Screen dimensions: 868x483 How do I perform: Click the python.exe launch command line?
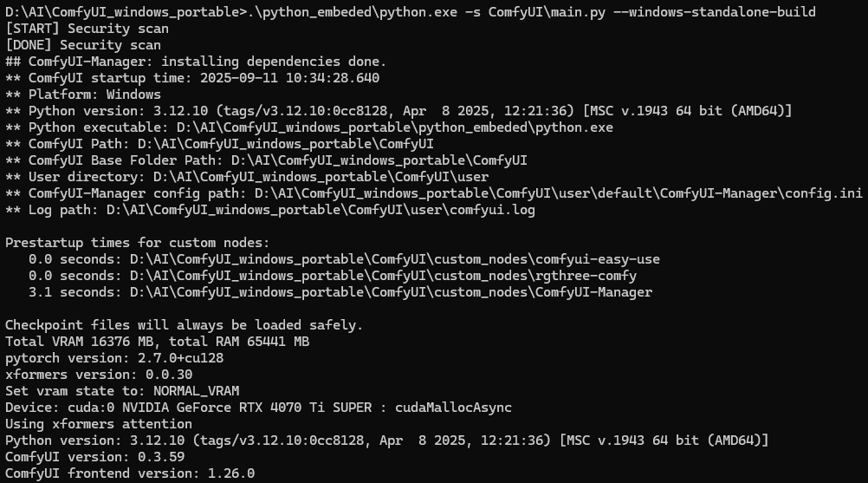[x=411, y=11]
